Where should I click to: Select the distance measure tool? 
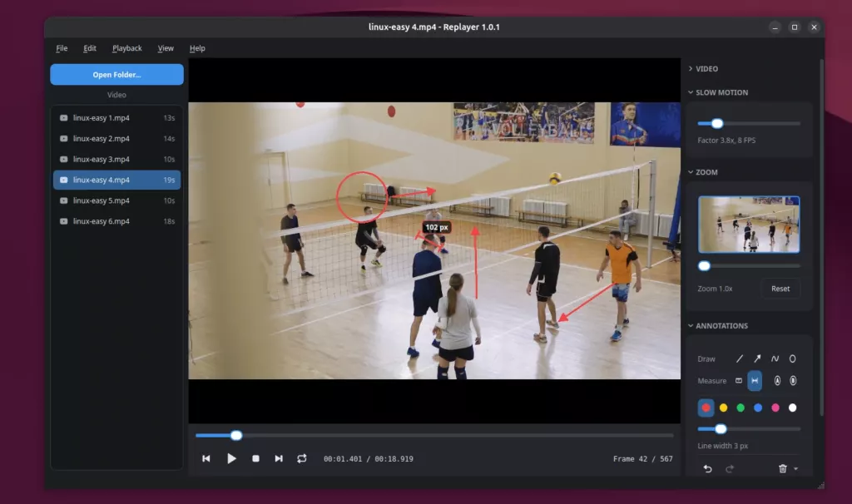[755, 381]
